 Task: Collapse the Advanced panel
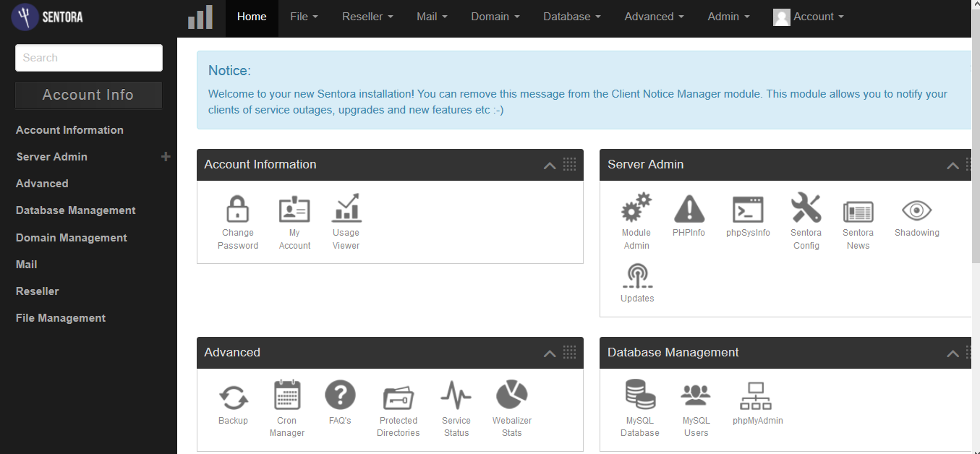coord(550,354)
